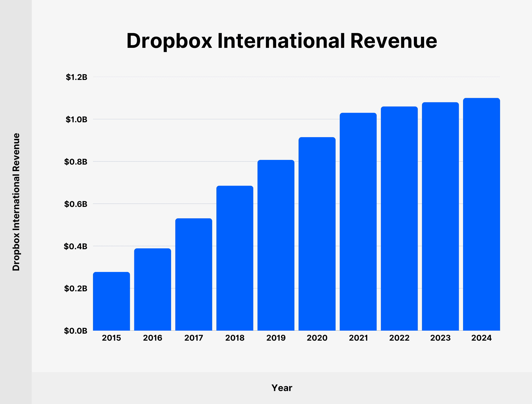This screenshot has height=404, width=532.
Task: Click the $1.0B axis label
Action: 76,119
